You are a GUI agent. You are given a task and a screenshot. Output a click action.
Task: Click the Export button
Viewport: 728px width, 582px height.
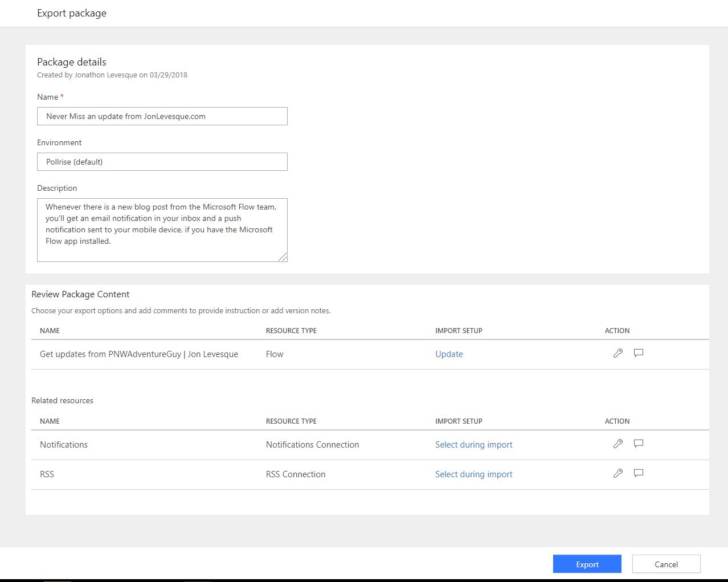point(587,564)
